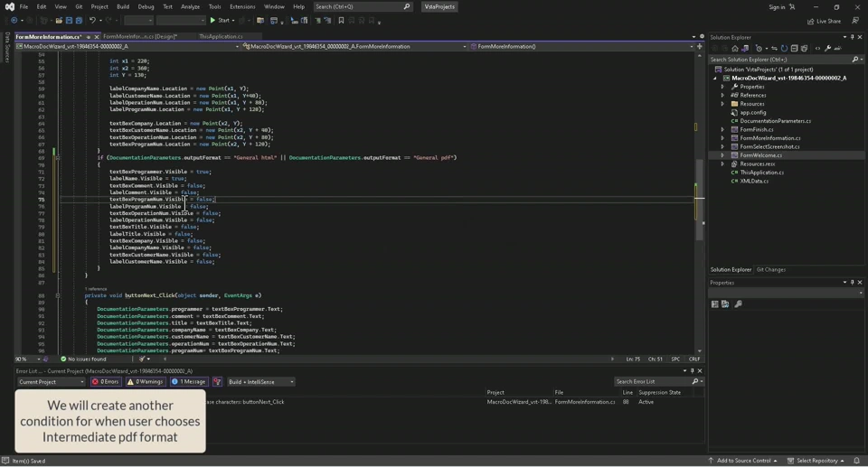This screenshot has width=868, height=467.
Task: Switch to ThisApplication.cs tab
Action: 221,36
